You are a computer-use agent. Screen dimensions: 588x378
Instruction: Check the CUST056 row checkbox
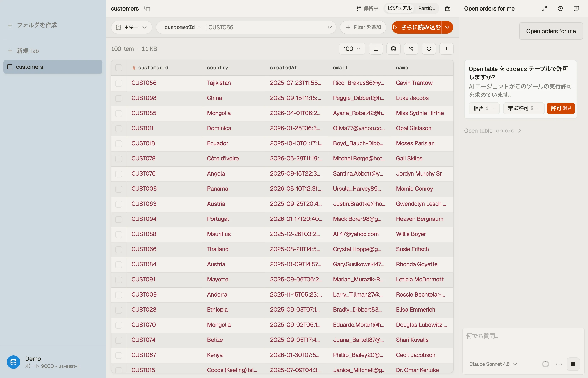coord(119,83)
